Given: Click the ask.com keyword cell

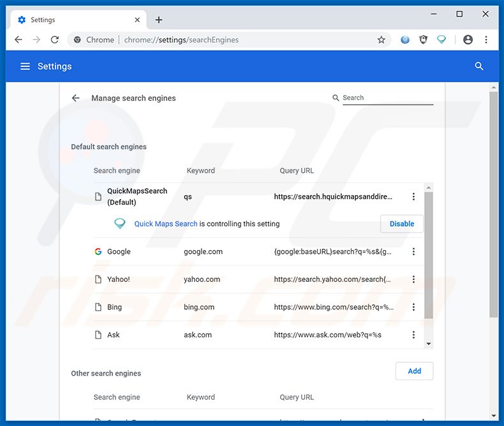Looking at the screenshot, I should pyautogui.click(x=198, y=335).
